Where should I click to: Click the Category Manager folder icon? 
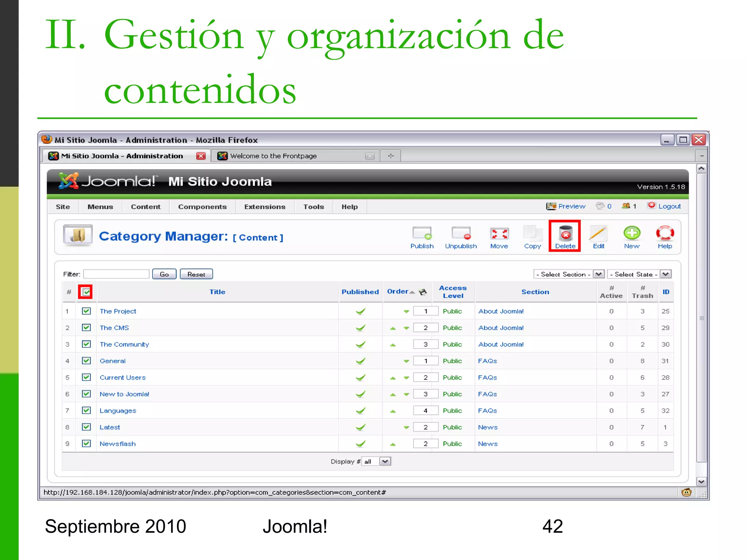[78, 235]
